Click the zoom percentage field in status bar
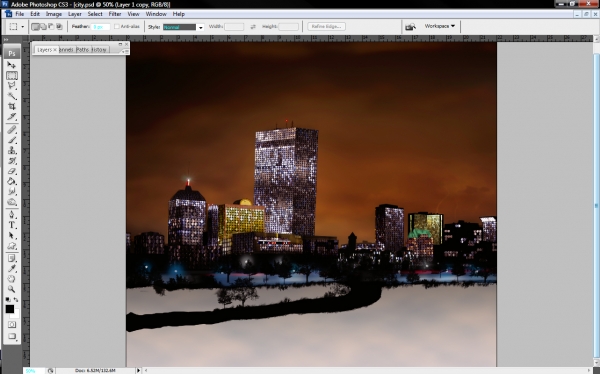This screenshot has width=600, height=374. point(33,371)
